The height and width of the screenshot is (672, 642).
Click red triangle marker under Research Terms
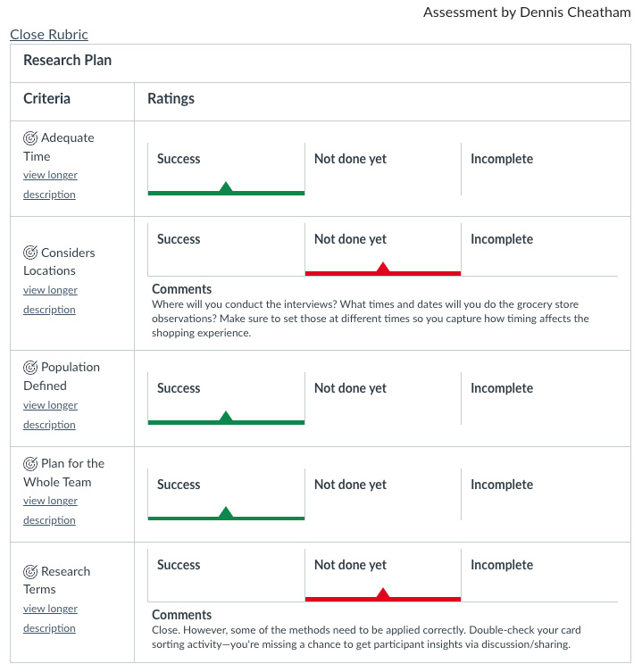(x=383, y=593)
